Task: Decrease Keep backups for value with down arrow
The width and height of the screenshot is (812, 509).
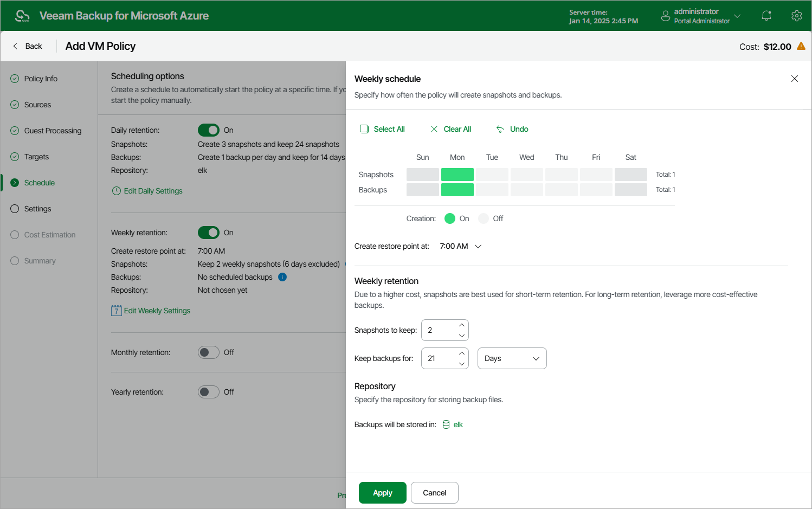Action: tap(462, 364)
